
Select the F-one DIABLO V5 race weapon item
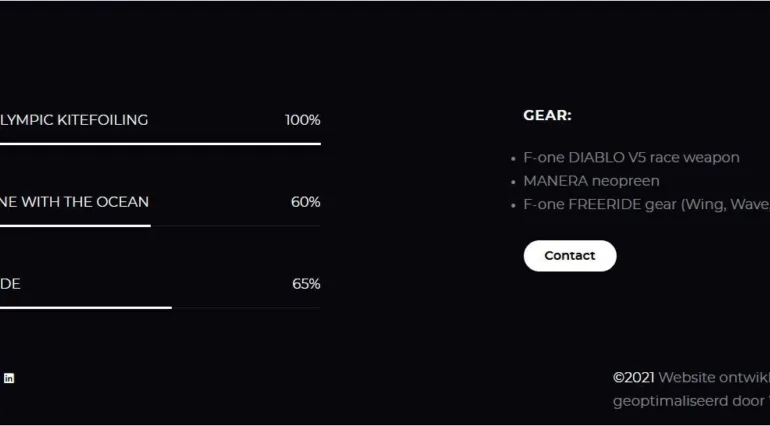pyautogui.click(x=631, y=158)
